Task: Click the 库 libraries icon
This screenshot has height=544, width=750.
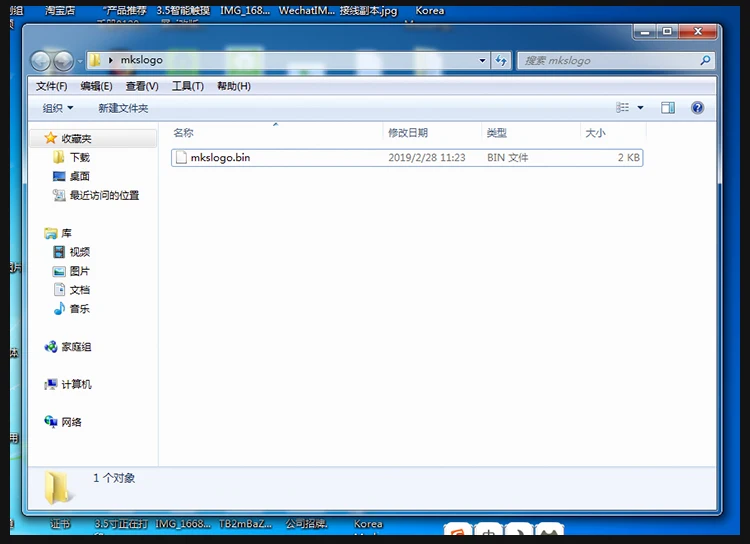Action: 51,233
